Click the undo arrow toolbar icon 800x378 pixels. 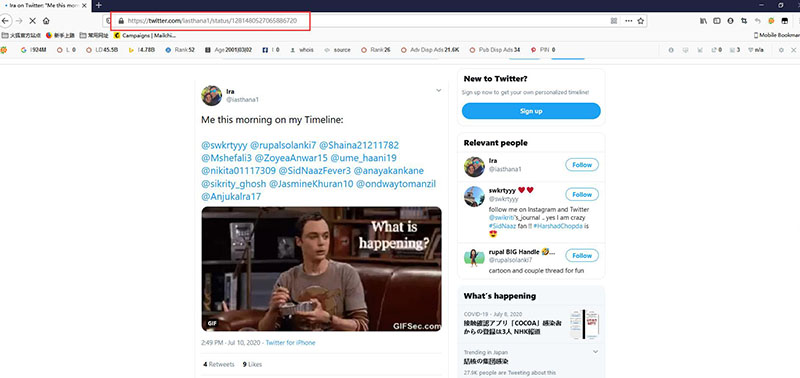click(x=758, y=21)
